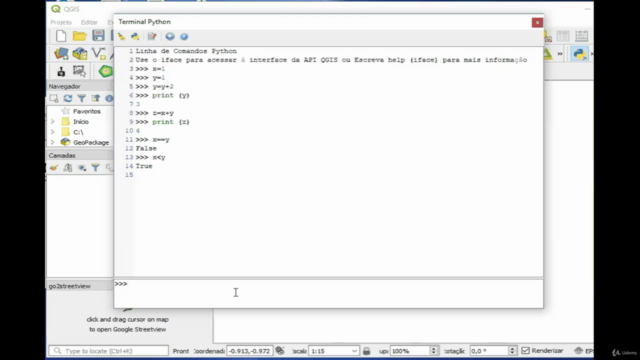The image size is (640, 360).
Task: Click the New Shapefile Layer icon
Action: pos(98,53)
